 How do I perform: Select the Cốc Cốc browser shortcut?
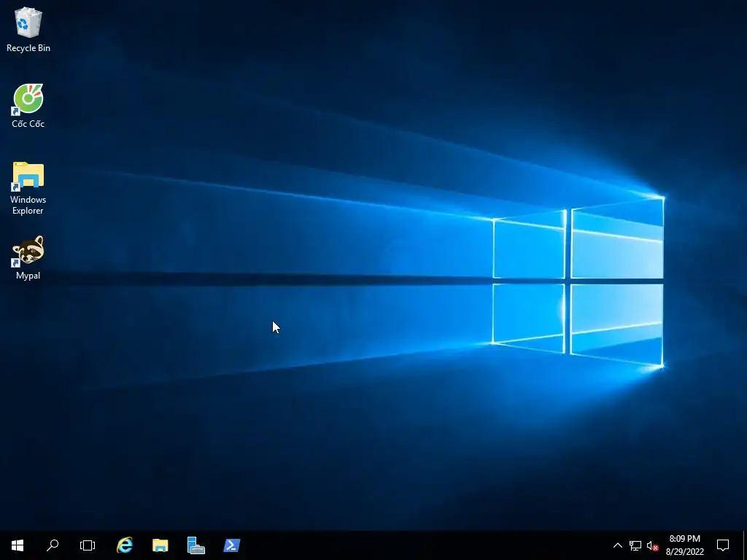(28, 106)
